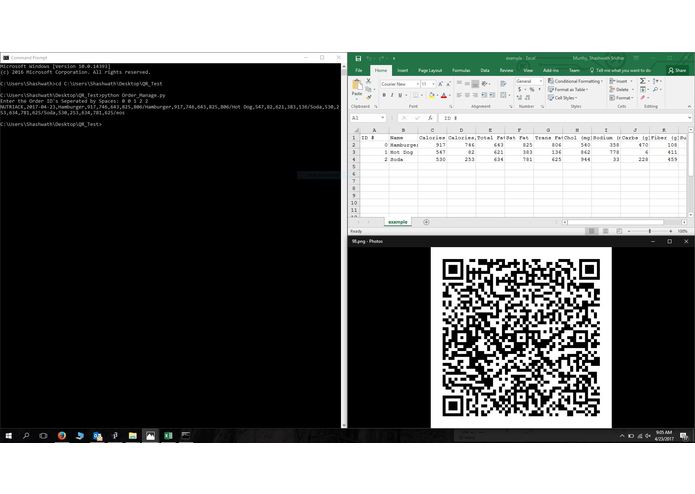
Task: Click Delete in the Cells group
Action: tap(621, 89)
